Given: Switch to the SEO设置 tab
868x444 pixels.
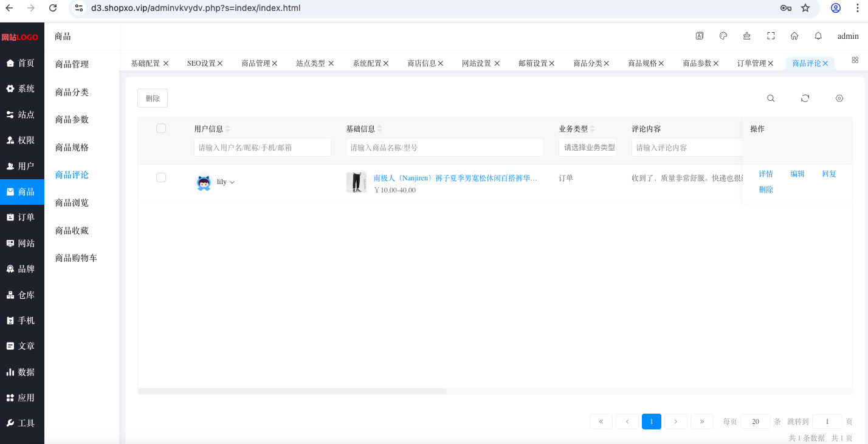Looking at the screenshot, I should (x=201, y=63).
